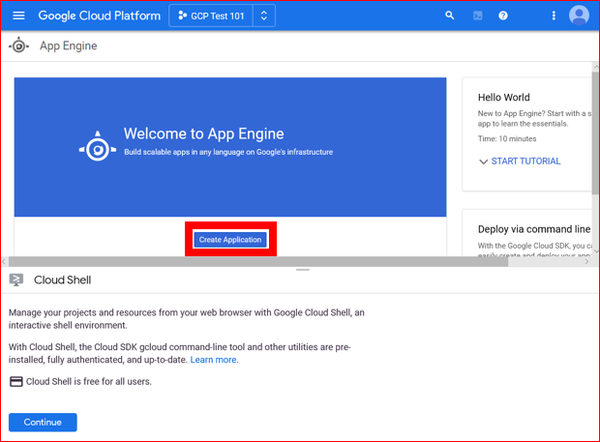This screenshot has height=442, width=600.
Task: Click the horizontal scrollbar right arrow
Action: 587,262
